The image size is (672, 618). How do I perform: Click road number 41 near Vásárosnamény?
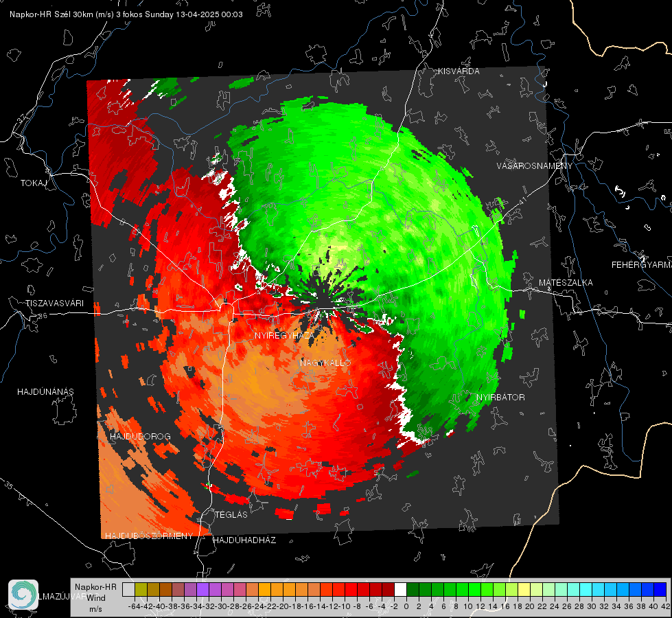(x=522, y=201)
